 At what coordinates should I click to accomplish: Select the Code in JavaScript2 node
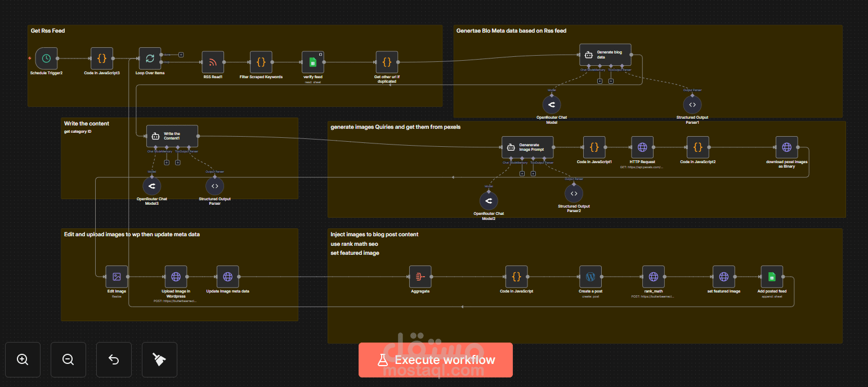pos(697,147)
